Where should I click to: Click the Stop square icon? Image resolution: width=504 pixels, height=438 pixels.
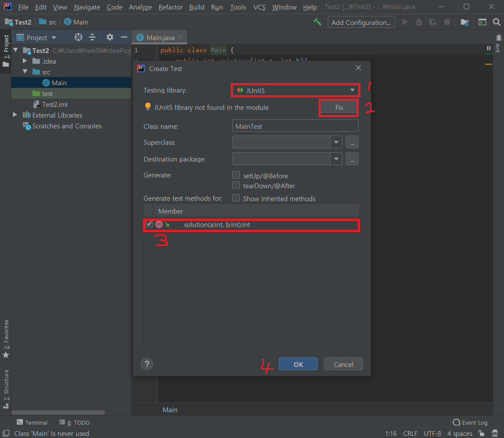[447, 22]
